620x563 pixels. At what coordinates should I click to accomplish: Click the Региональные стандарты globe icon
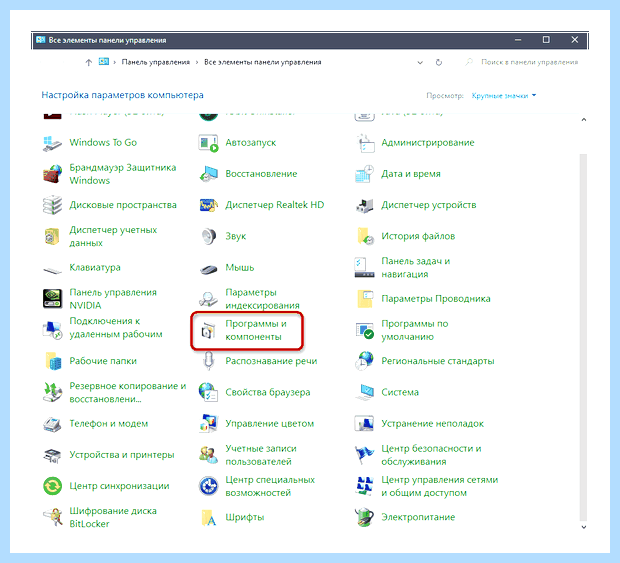click(365, 361)
